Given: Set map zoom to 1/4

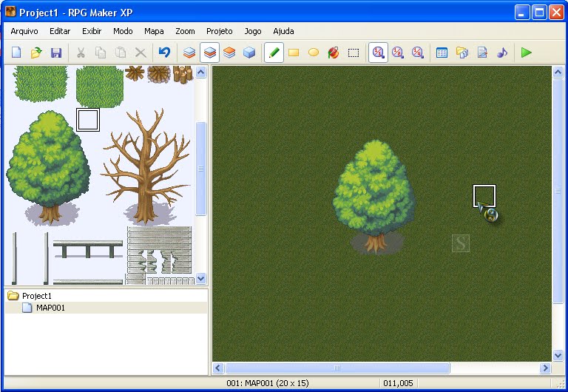Looking at the screenshot, I should (418, 53).
